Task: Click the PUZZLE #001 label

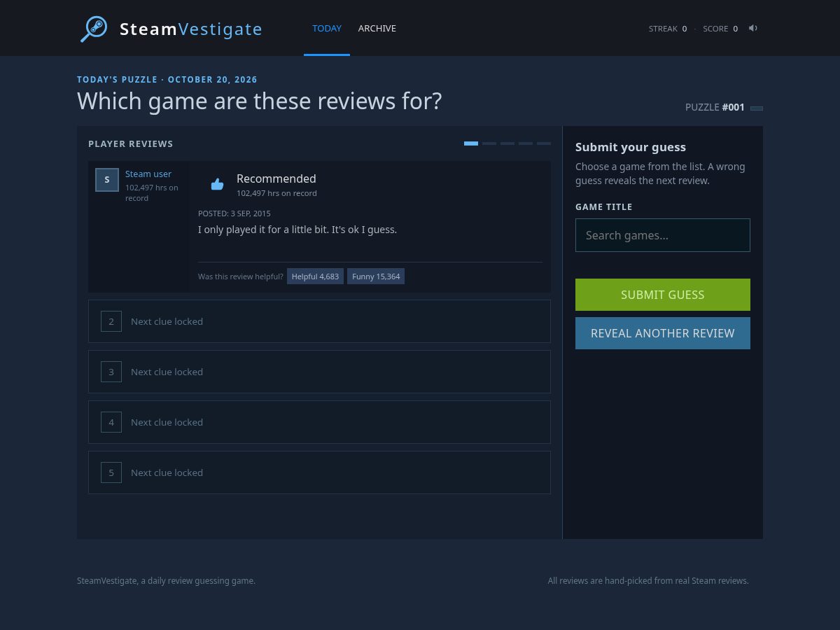Action: tap(715, 107)
